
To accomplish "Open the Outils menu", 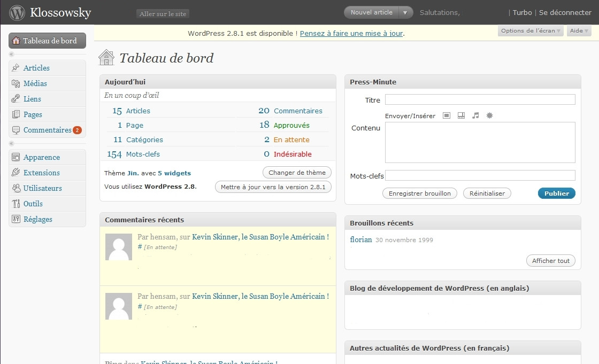I will pyautogui.click(x=48, y=204).
